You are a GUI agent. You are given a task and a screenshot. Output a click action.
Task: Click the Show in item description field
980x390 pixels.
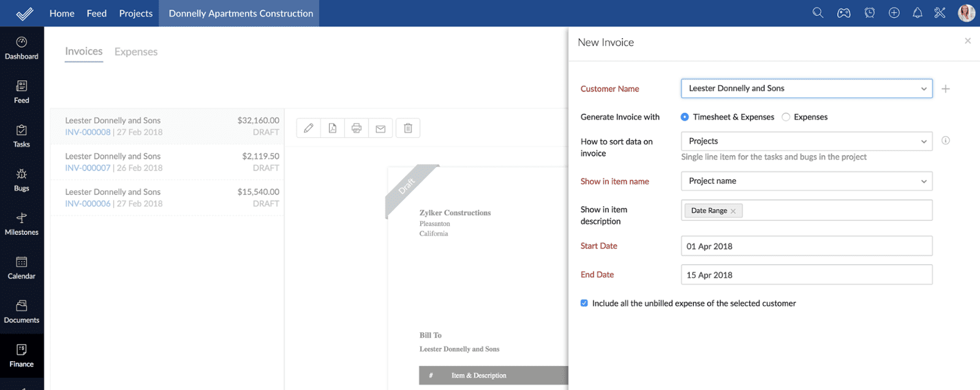807,210
